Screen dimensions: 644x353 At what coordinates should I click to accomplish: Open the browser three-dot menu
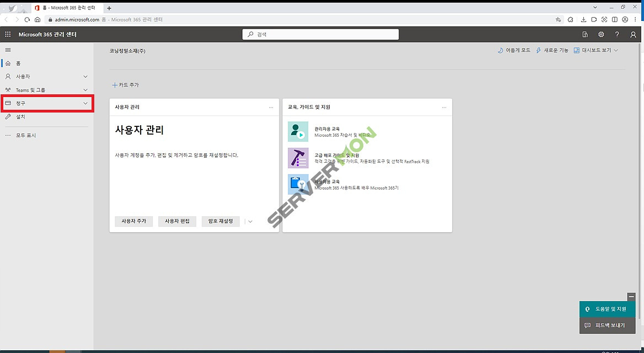(636, 20)
